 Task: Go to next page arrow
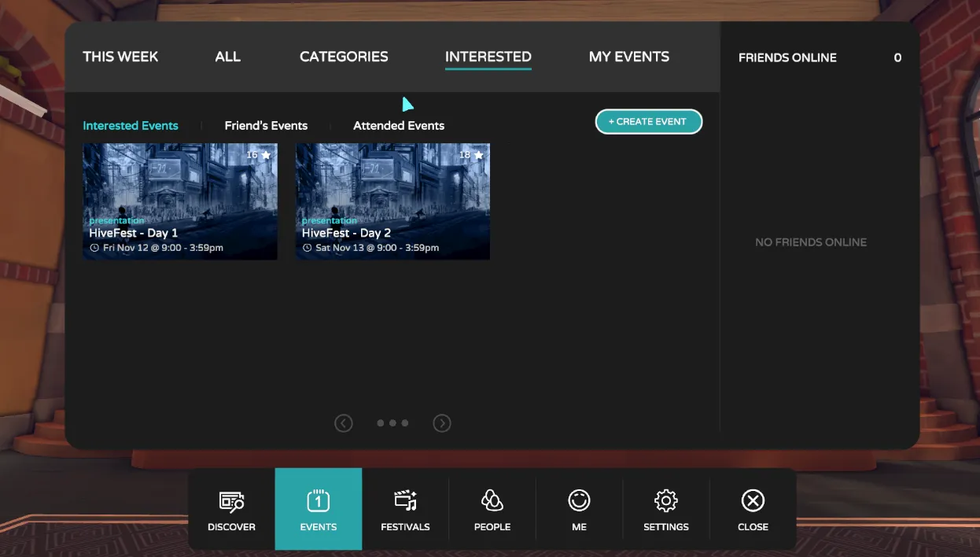pyautogui.click(x=442, y=423)
